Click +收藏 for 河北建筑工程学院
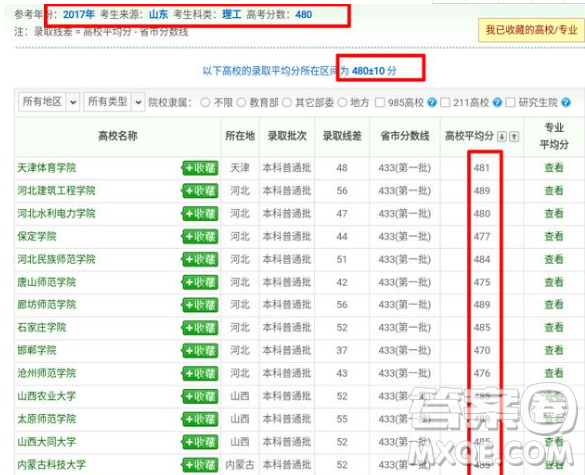The height and width of the screenshot is (475, 585). (x=200, y=191)
